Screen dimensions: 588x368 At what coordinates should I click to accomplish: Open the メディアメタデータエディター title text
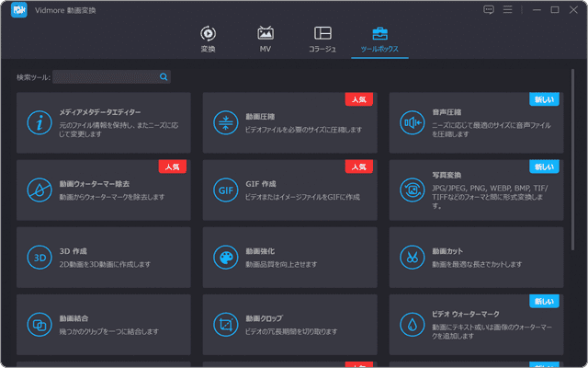tap(100, 112)
